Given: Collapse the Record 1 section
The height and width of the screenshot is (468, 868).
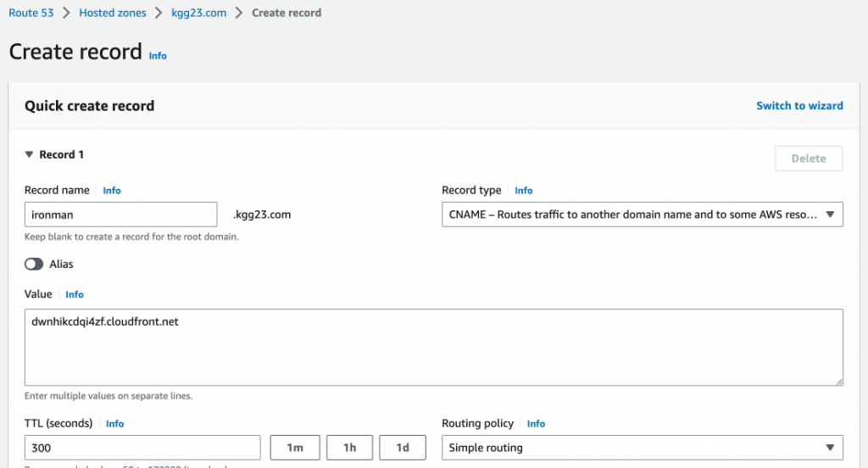Looking at the screenshot, I should 30,154.
